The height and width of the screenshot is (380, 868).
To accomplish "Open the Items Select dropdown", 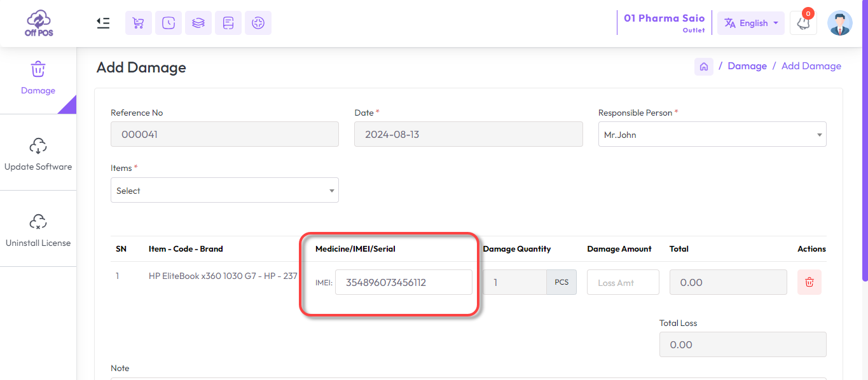I will pos(224,190).
